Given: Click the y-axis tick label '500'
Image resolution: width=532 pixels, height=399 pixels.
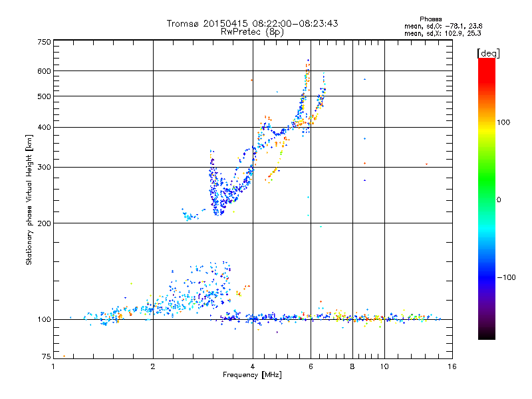Looking at the screenshot, I should (44, 96).
